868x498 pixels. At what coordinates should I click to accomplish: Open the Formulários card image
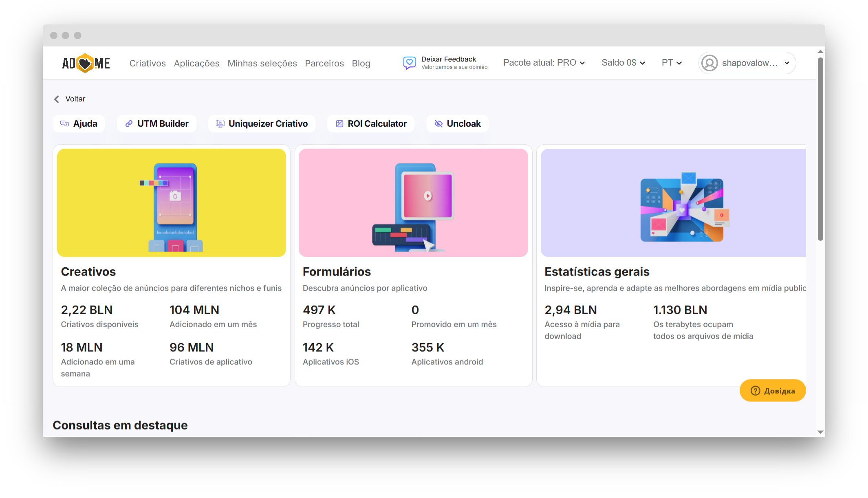413,203
